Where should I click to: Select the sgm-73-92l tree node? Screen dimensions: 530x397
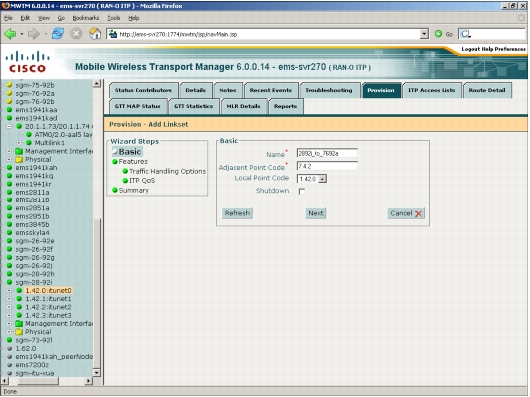pos(34,340)
